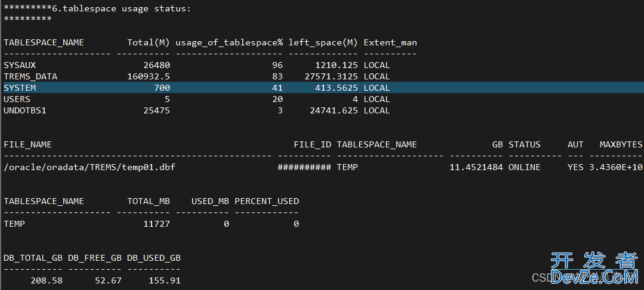Select the FILE_ID column header
The height and width of the screenshot is (290, 644).
pyautogui.click(x=312, y=144)
